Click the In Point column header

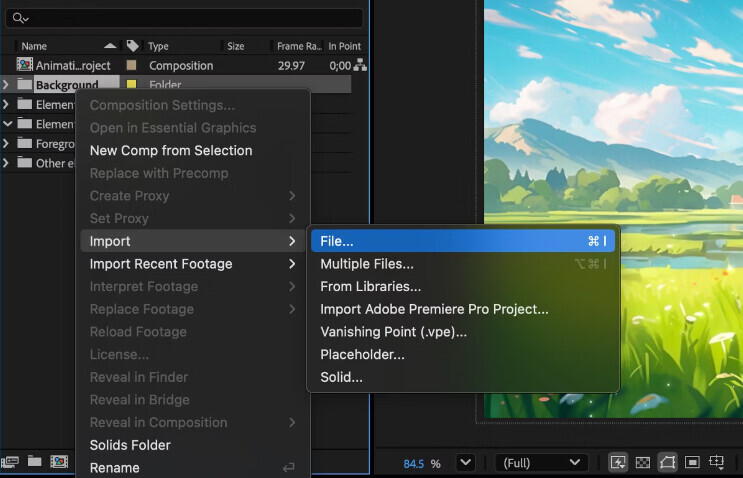344,46
